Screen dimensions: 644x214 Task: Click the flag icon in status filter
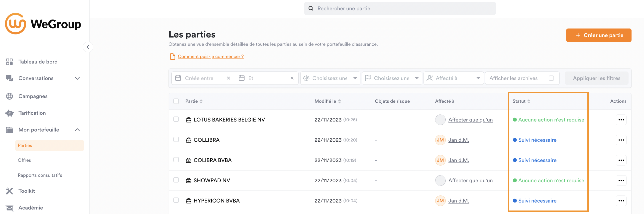pyautogui.click(x=368, y=78)
